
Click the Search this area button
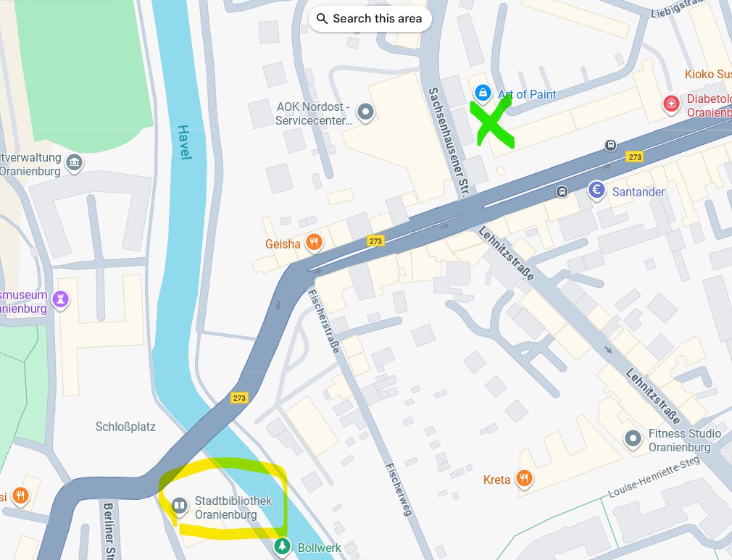tap(370, 19)
